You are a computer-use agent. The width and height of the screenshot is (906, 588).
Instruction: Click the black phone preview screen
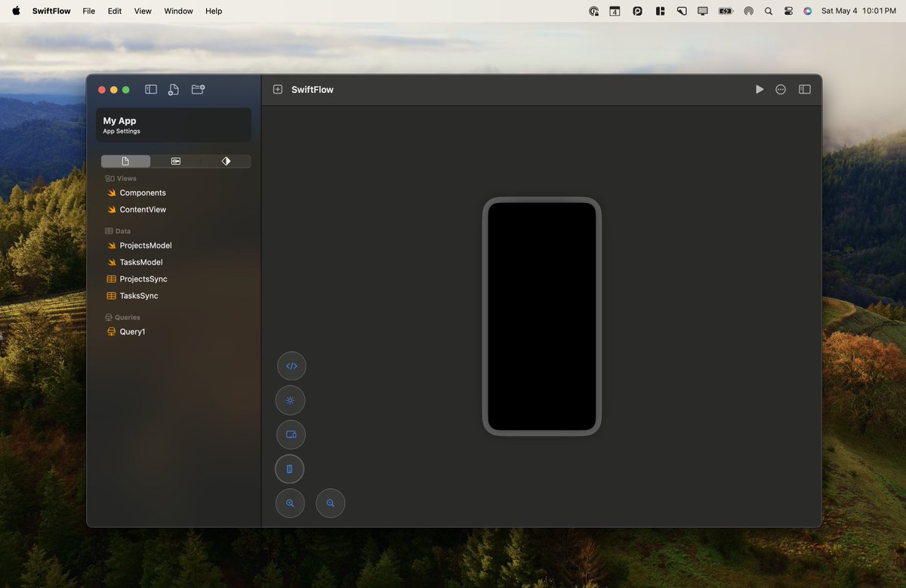coord(542,316)
